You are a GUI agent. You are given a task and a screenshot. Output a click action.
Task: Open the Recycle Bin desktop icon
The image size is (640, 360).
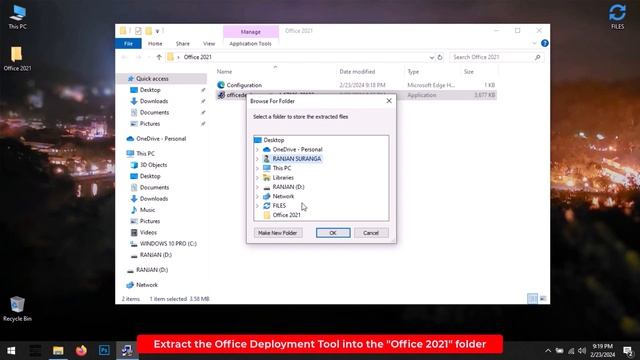click(17, 309)
